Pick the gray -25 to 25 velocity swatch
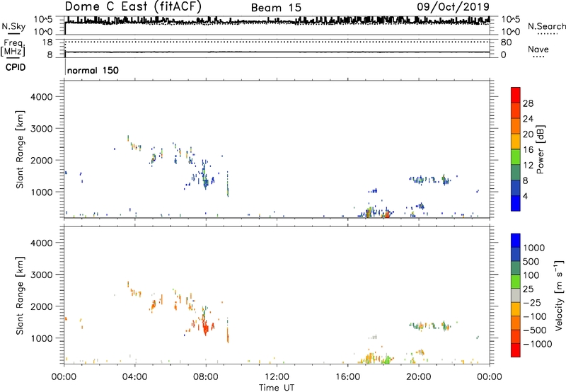Screen dimensions: 566x392 [x=516, y=296]
